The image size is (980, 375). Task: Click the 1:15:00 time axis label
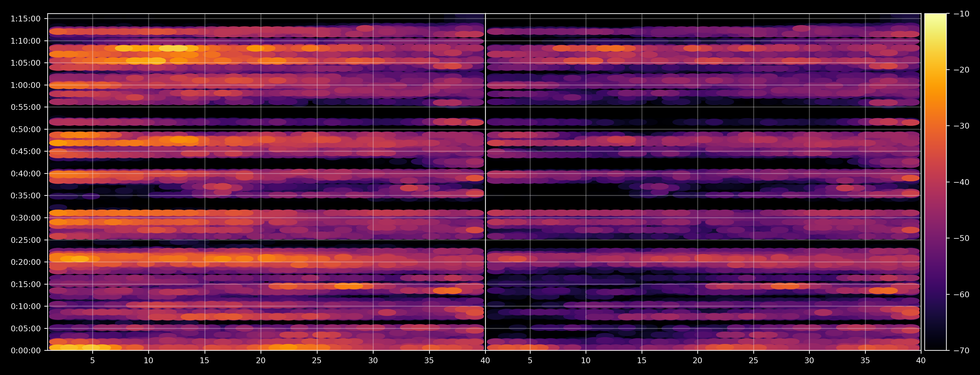coord(26,19)
